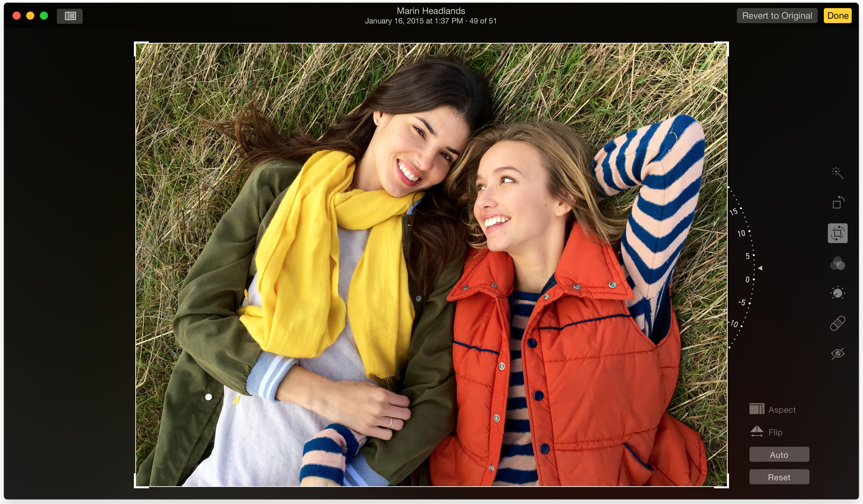Screen dimensions: 863x504
Task: Select the Red-eye removal tool
Action: [838, 354]
